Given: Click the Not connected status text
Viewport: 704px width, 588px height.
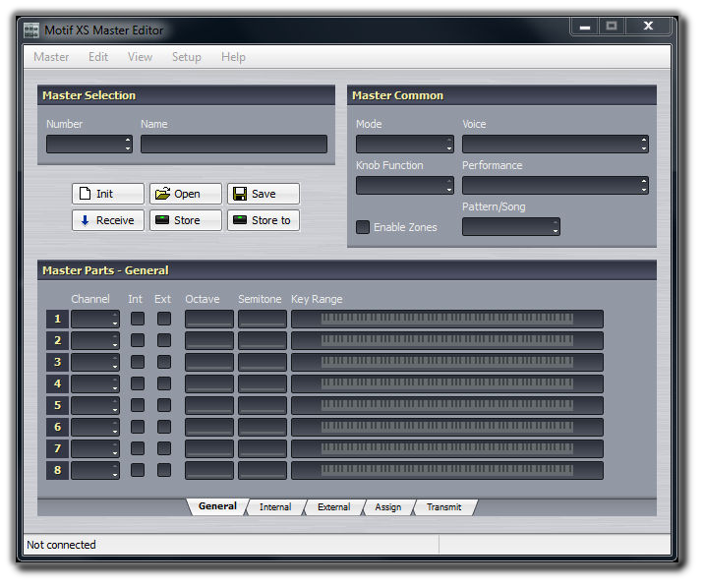Looking at the screenshot, I should click(x=61, y=545).
